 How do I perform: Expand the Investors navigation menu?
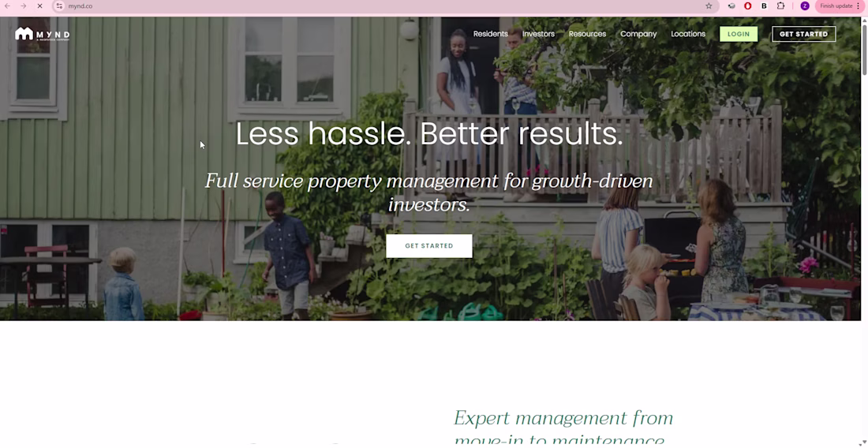(x=539, y=34)
